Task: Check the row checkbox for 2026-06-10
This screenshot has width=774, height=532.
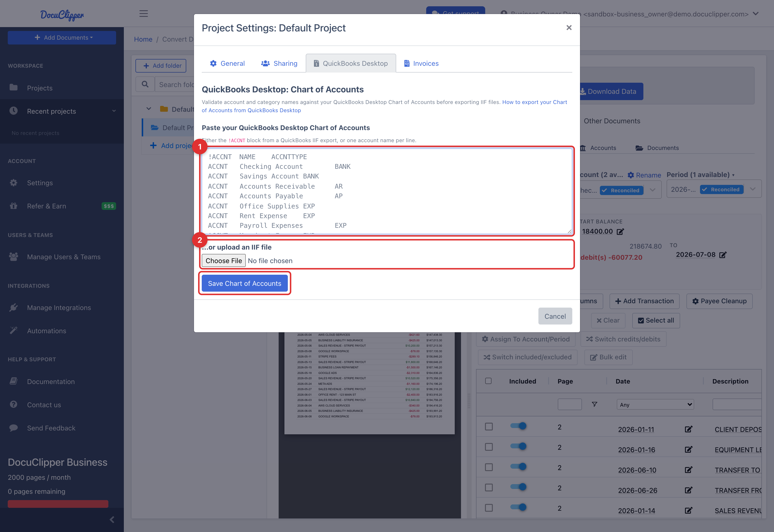Action: coord(489,467)
